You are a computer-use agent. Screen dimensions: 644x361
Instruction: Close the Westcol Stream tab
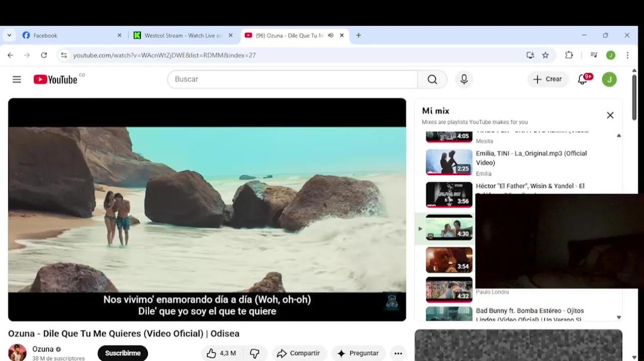[231, 36]
